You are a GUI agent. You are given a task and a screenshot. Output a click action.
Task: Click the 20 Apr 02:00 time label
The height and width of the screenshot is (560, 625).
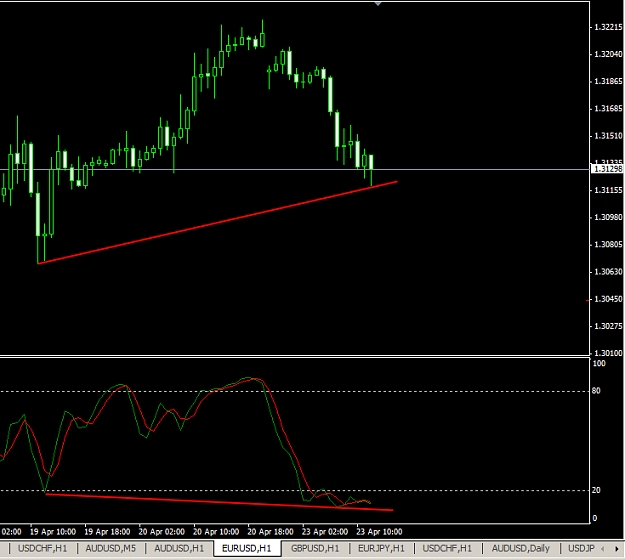point(161,532)
